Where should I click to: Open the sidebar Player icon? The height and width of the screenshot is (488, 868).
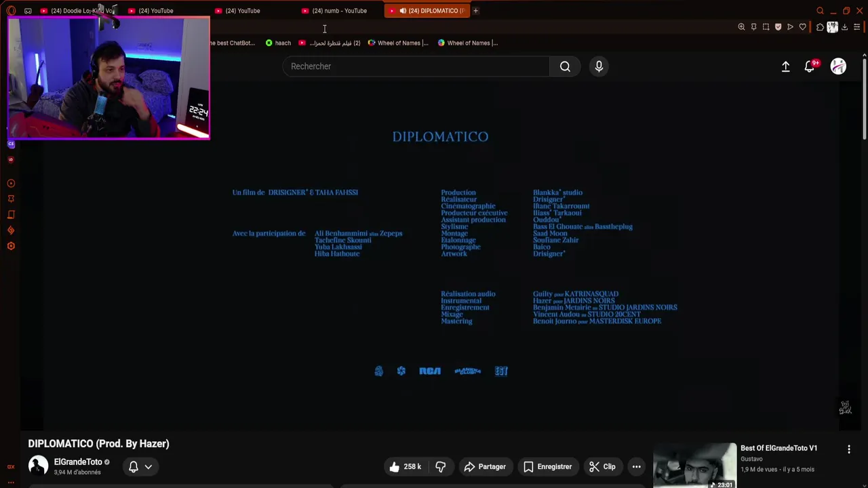point(11,183)
